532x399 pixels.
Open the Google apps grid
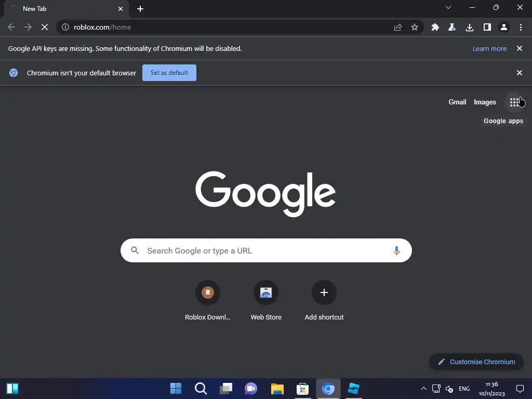click(x=514, y=102)
